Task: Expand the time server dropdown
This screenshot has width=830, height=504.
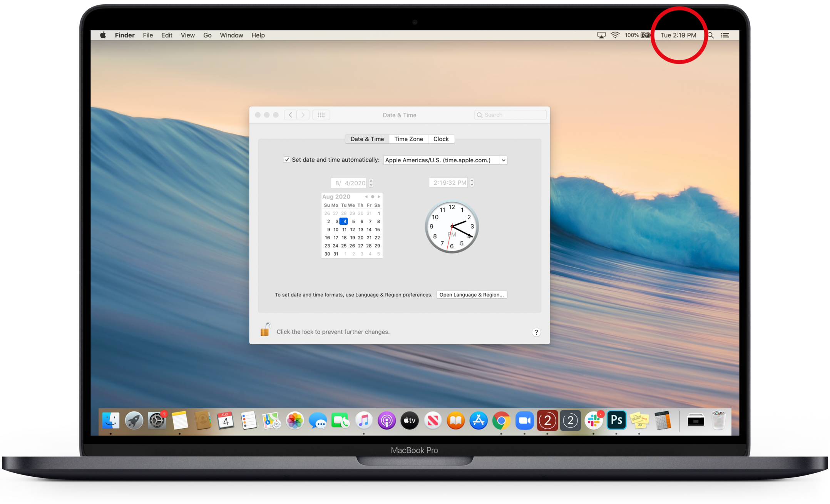Action: pos(503,160)
